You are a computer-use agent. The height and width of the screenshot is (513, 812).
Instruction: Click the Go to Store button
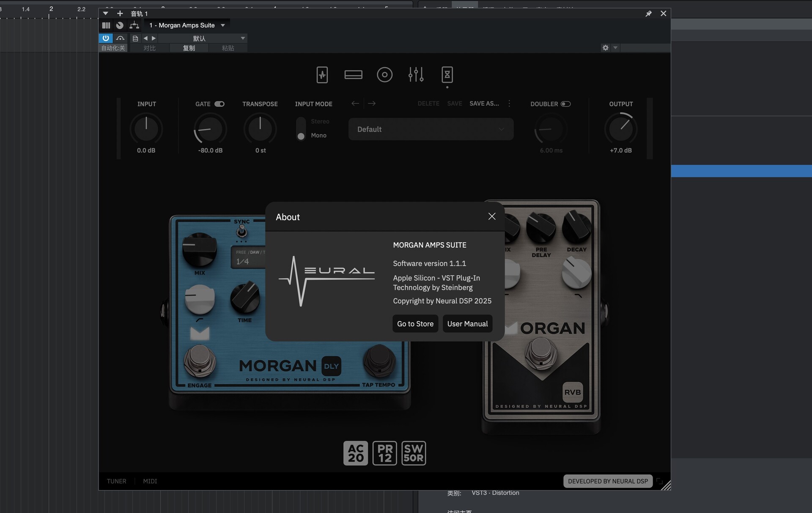415,324
